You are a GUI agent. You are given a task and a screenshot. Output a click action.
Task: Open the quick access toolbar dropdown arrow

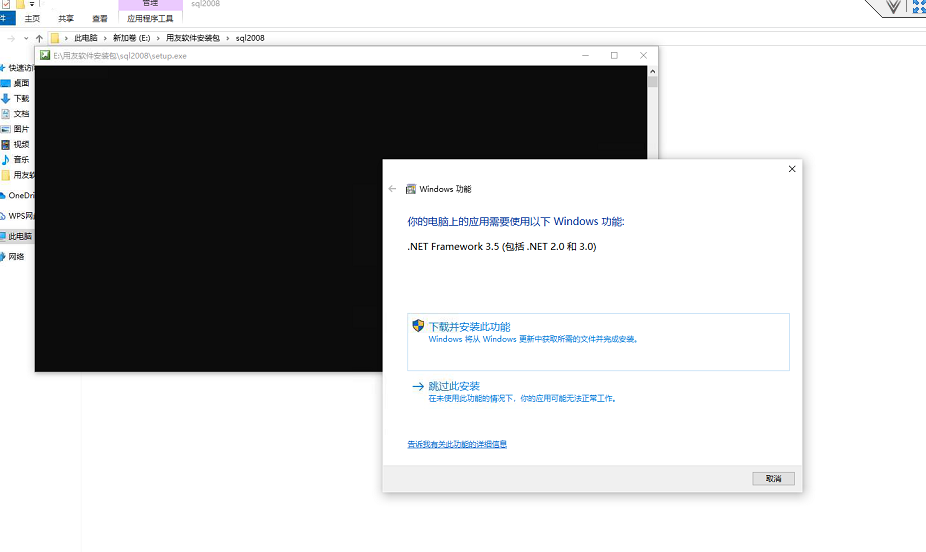tap(32, 4)
